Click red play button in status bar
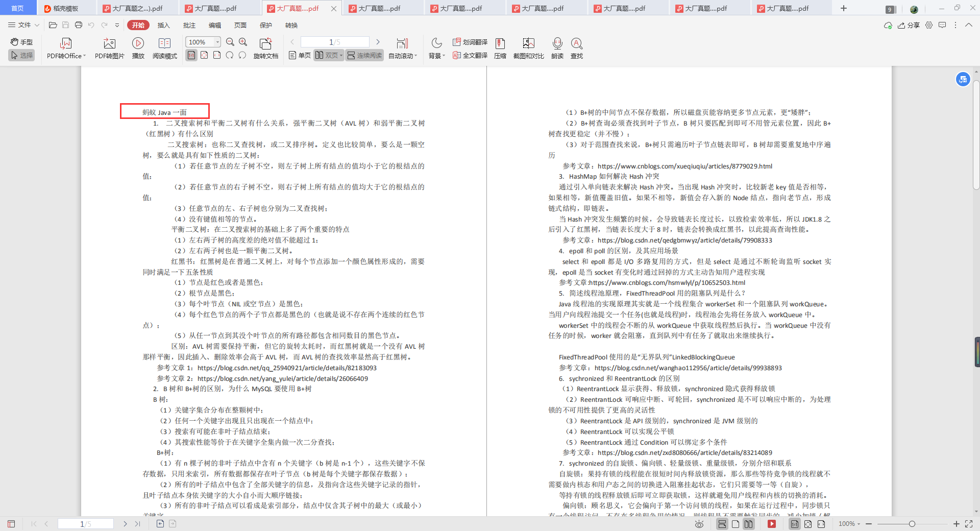 coord(772,524)
